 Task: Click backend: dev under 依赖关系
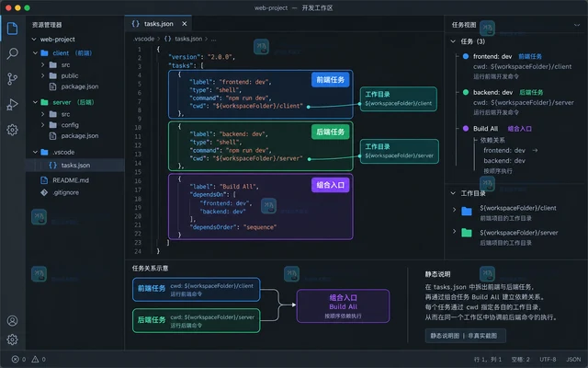coord(504,161)
